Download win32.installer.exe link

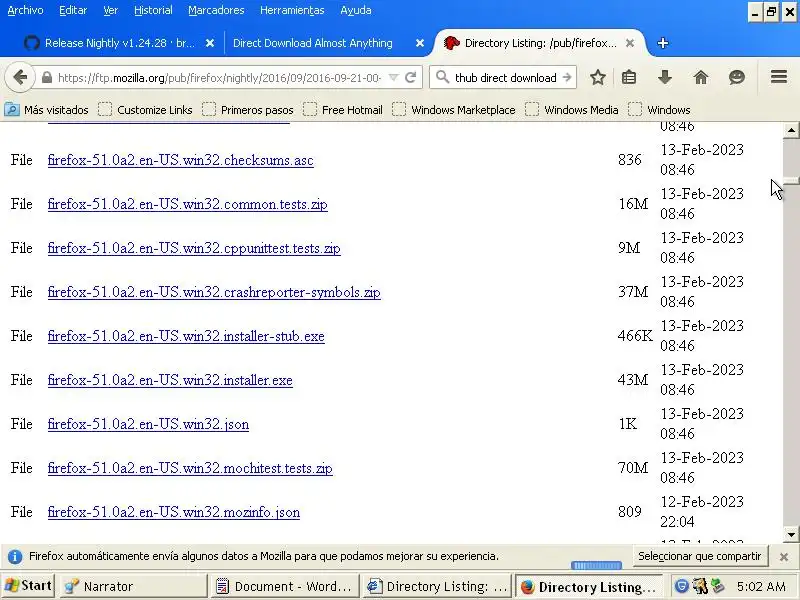point(170,380)
